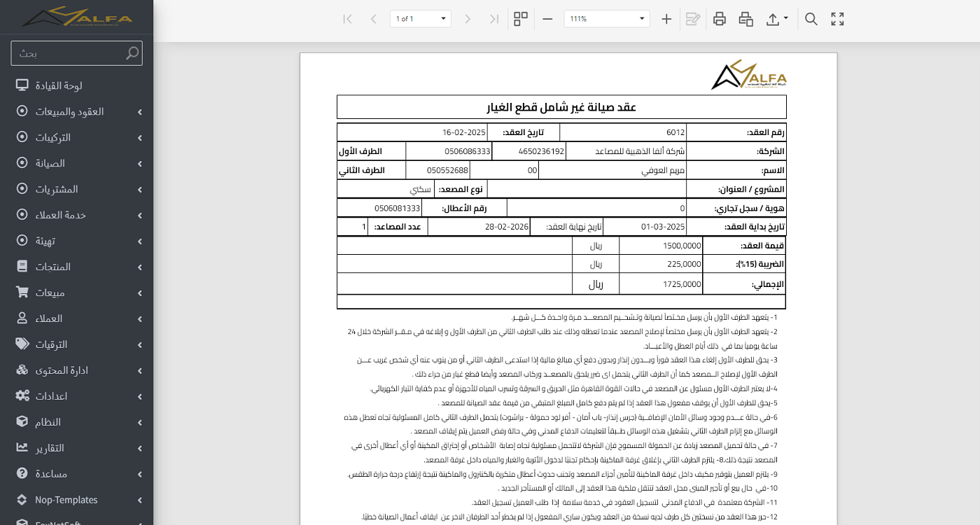Click the مساعدة question mark icon

22,474
